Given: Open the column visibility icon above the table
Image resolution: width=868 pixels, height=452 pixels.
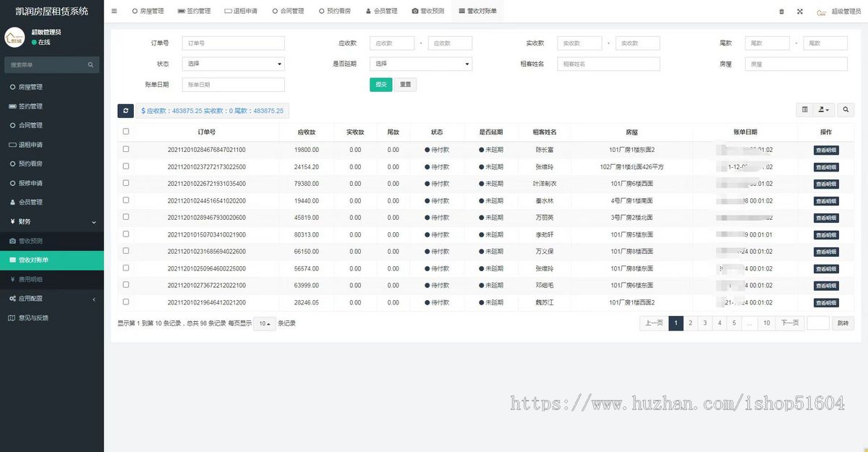Looking at the screenshot, I should coord(805,110).
